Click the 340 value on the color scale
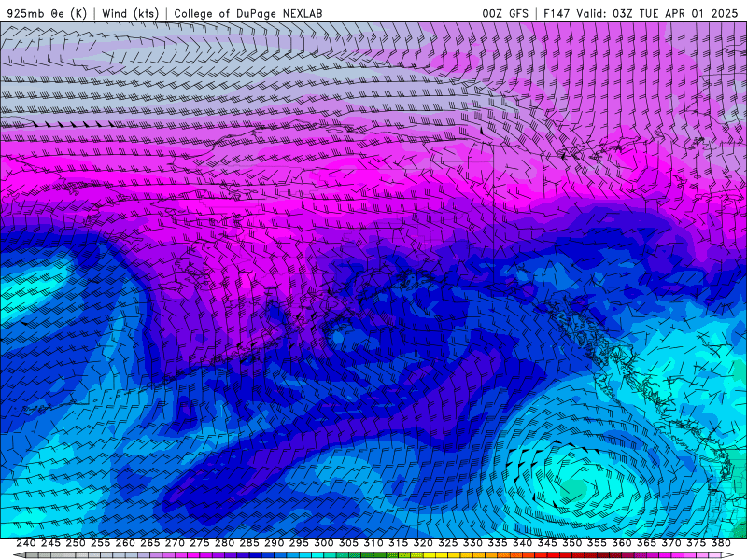Viewport: 747px width, 560px height. [522, 543]
